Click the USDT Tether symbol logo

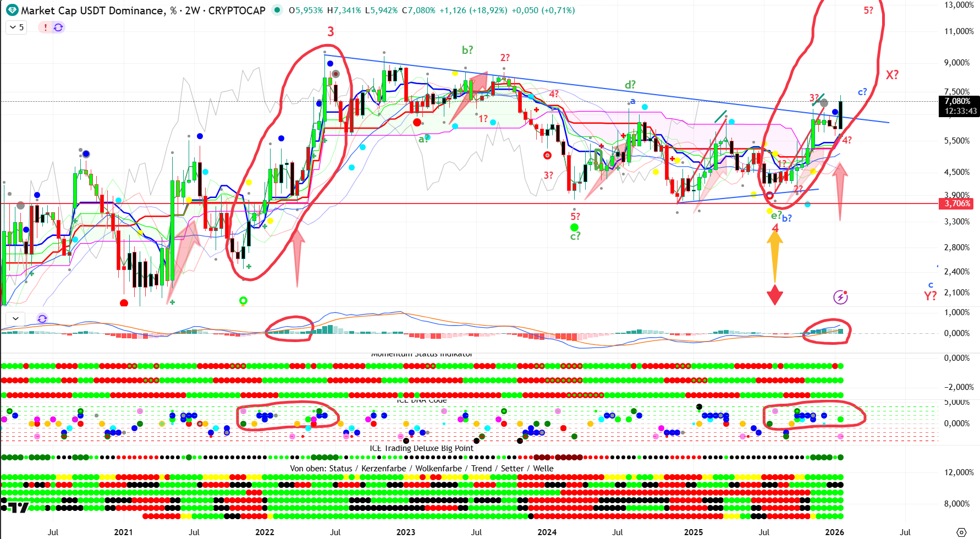pos(12,10)
